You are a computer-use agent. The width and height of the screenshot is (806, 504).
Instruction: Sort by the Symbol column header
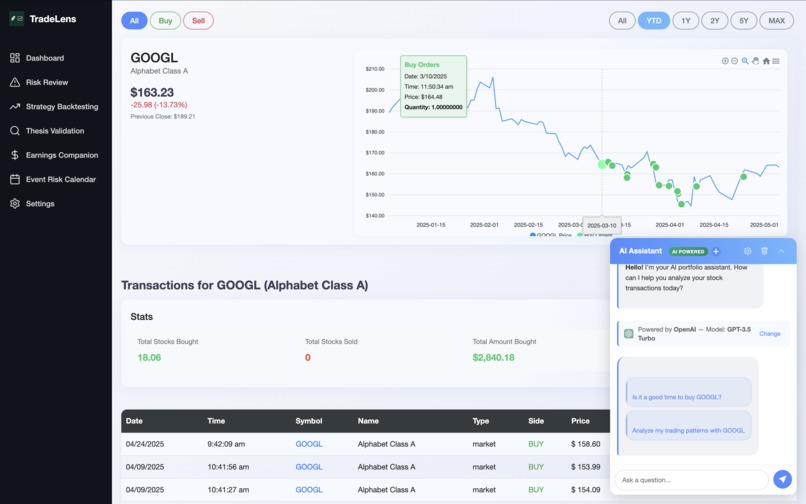[309, 421]
